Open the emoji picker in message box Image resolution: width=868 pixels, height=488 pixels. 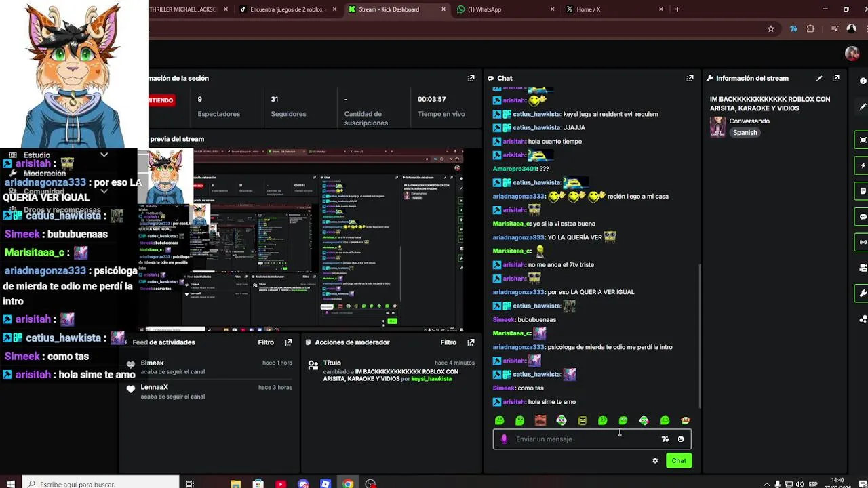pyautogui.click(x=681, y=439)
